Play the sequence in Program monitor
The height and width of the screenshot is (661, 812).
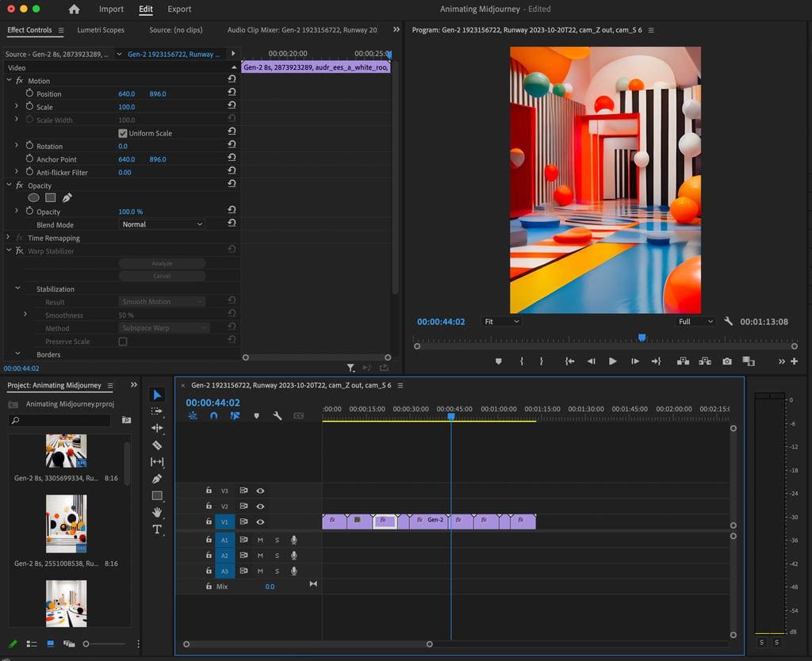(x=613, y=361)
